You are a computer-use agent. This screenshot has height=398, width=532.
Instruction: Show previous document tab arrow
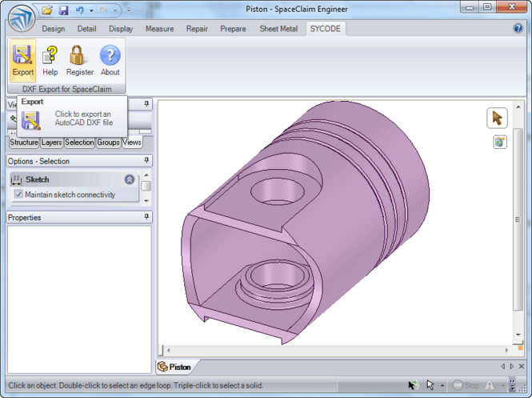tap(503, 366)
